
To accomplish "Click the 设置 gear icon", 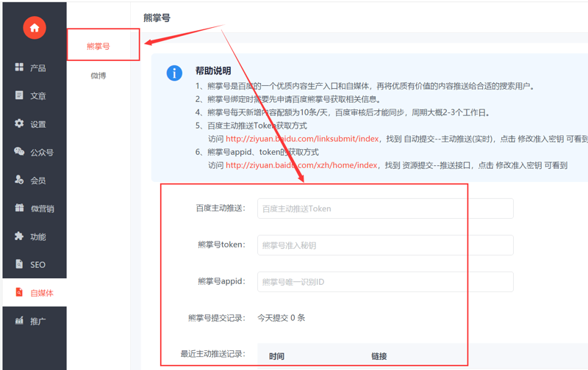I will coord(19,123).
